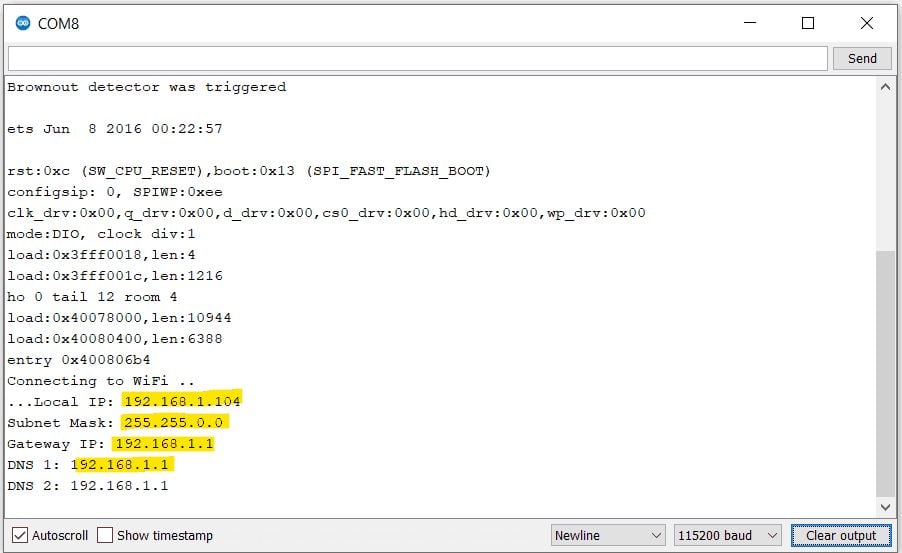
Task: Click the highlighted Subnet Mask 255.255.0.0
Action: (x=174, y=422)
